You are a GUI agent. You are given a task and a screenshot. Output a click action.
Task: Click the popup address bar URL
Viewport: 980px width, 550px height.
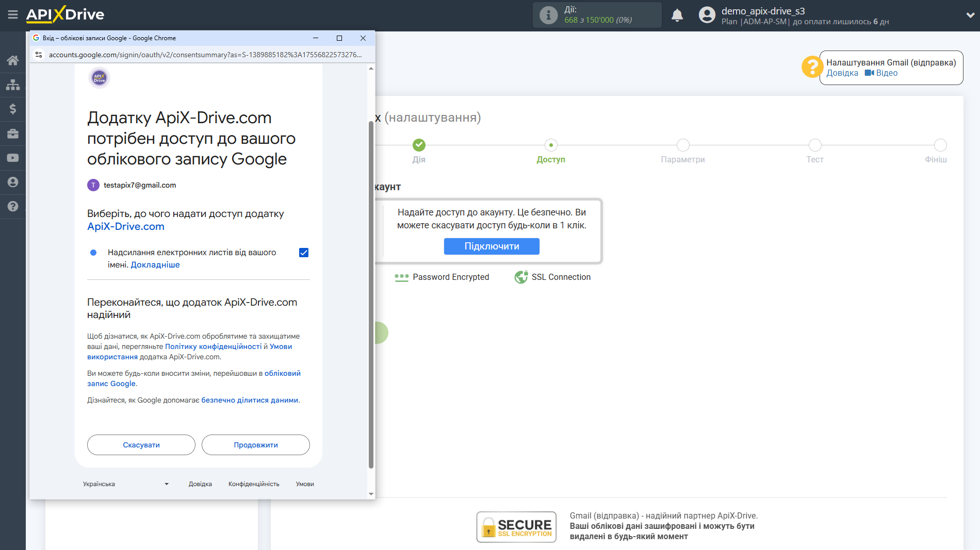205,55
